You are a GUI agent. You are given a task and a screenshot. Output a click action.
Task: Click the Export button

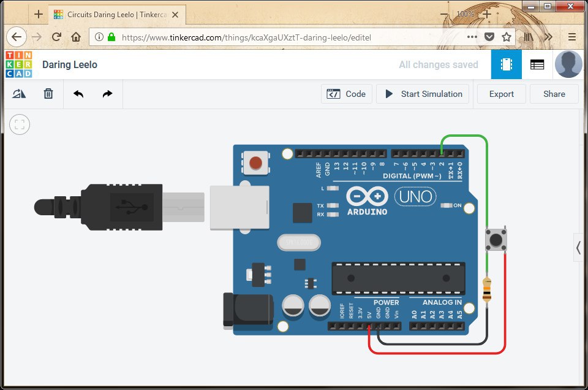click(x=502, y=94)
